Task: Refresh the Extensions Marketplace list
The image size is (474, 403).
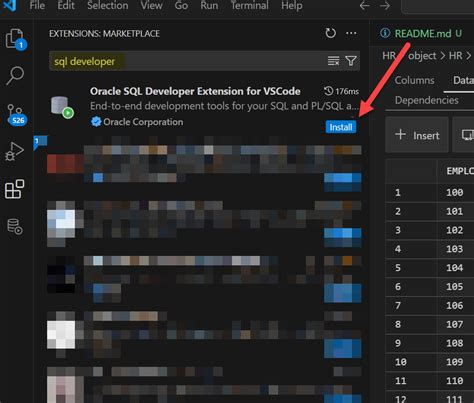Action: click(330, 33)
